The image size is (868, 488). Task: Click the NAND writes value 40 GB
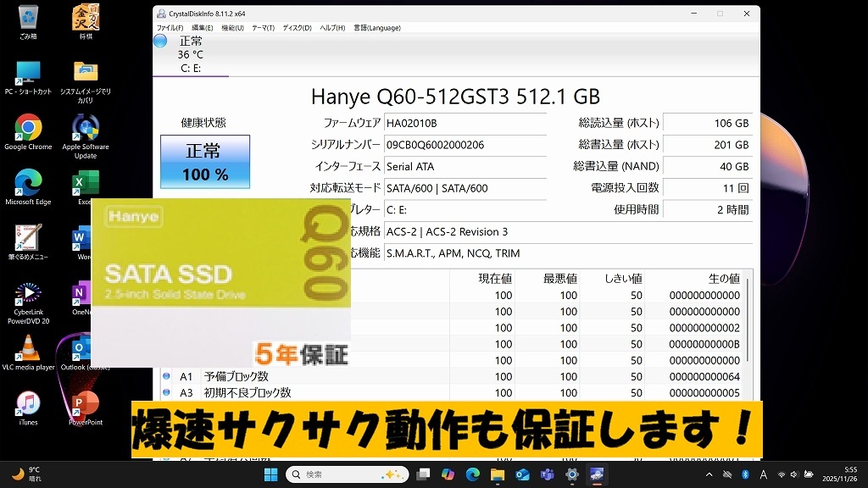(708, 166)
